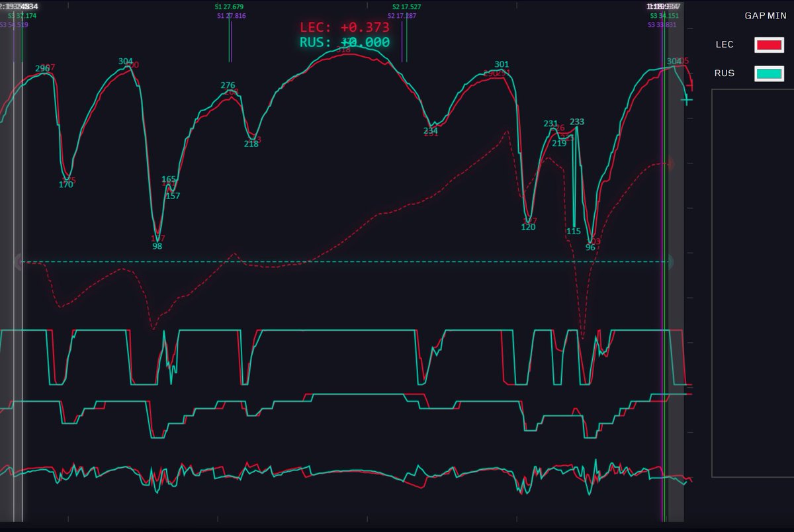Click the teal RUS color swatch
The width and height of the screenshot is (794, 532).
coord(769,73)
